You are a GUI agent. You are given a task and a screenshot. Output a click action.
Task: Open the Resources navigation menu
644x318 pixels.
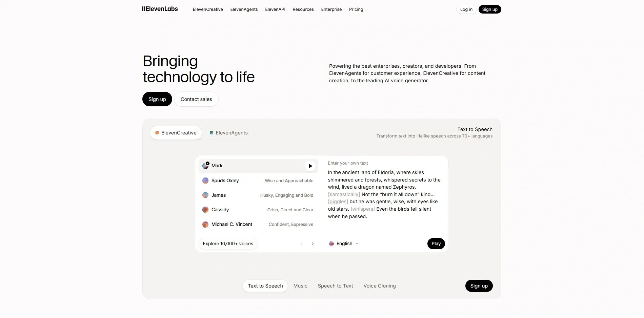pyautogui.click(x=303, y=9)
